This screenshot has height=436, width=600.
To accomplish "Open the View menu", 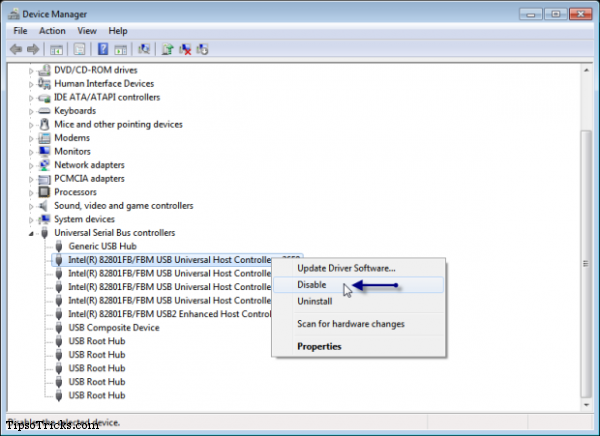I will click(87, 31).
